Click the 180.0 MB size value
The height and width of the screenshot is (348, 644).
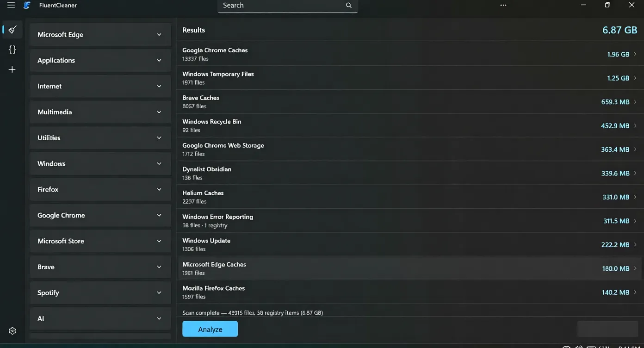point(616,268)
